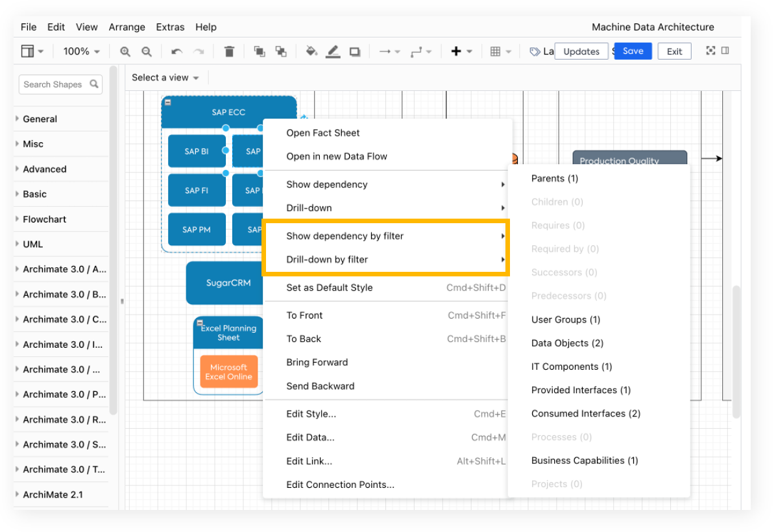Select Consumed Interfaces (2) in submenu
Image resolution: width=776 pixels, height=532 pixels.
pos(599,413)
